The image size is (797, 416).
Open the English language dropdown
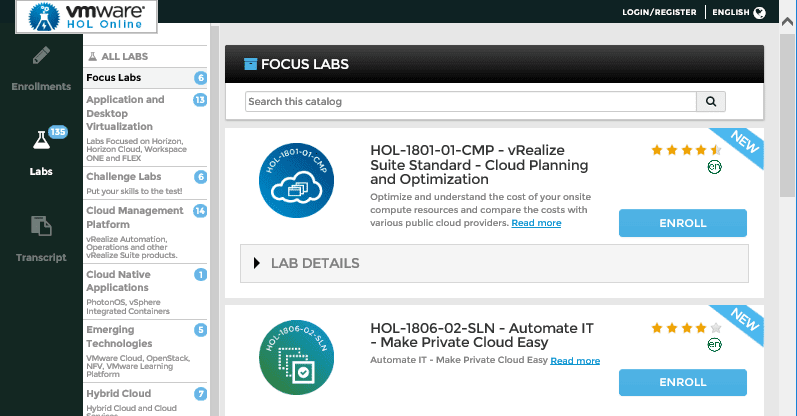pyautogui.click(x=738, y=13)
